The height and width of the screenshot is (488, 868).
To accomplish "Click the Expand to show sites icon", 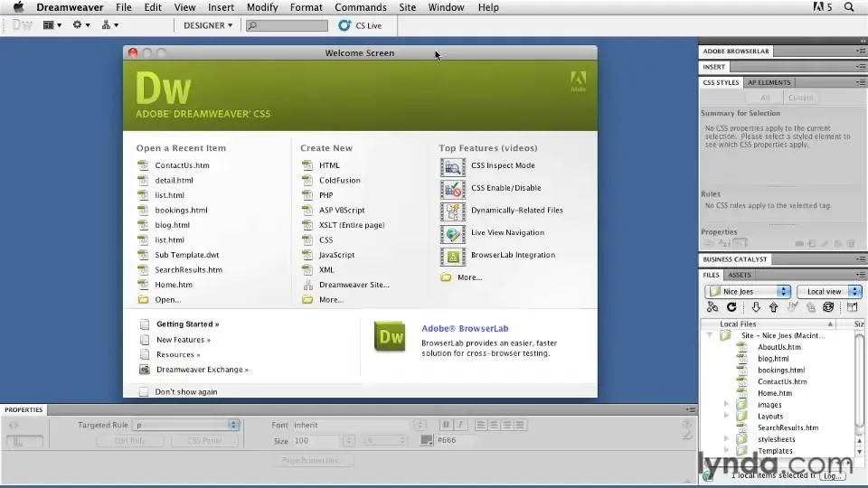I will (x=852, y=307).
